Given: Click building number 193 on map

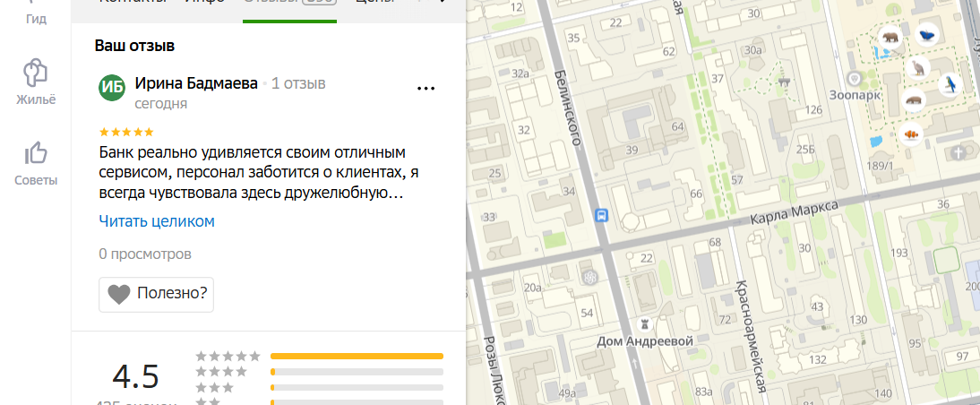Looking at the screenshot, I should (x=898, y=253).
